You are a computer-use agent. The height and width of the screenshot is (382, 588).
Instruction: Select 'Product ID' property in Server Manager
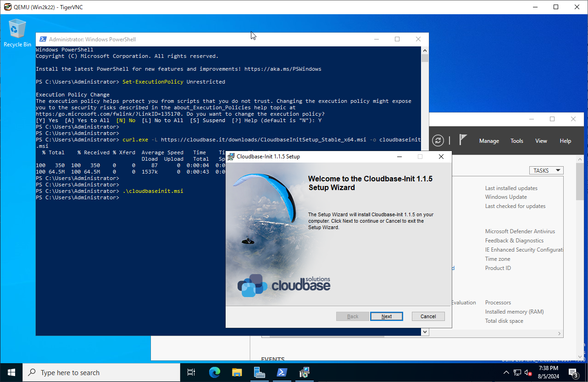498,268
